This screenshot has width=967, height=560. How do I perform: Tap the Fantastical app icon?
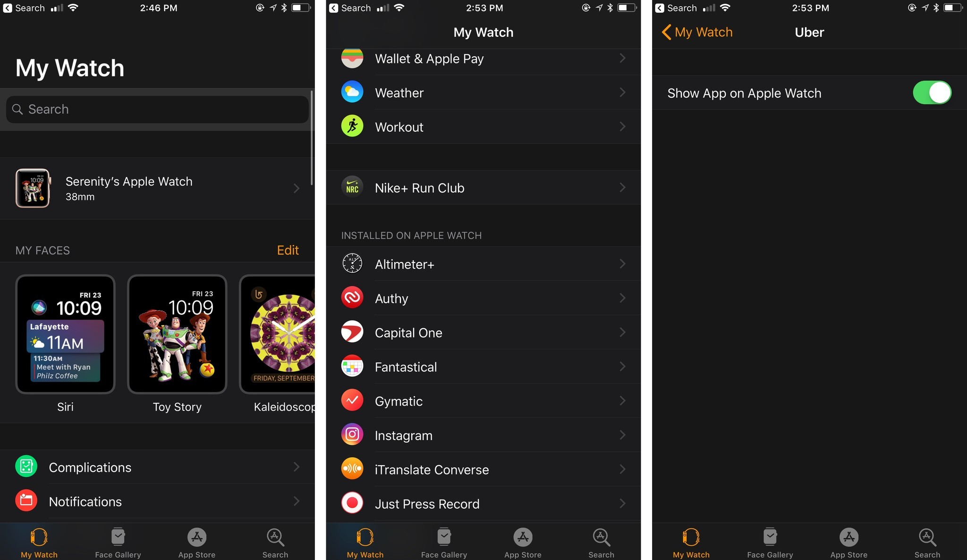point(352,367)
